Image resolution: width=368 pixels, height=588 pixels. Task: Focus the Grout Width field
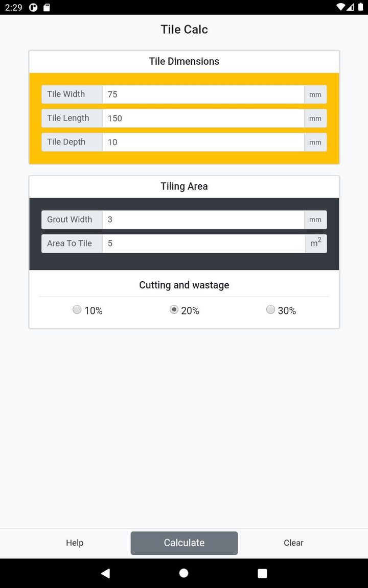click(x=203, y=220)
